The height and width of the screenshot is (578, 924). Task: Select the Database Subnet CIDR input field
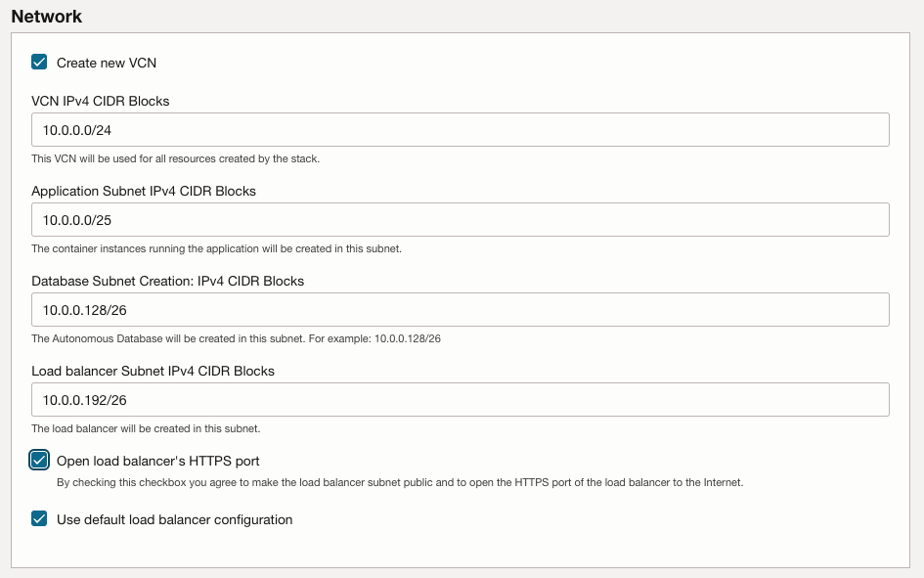[461, 310]
